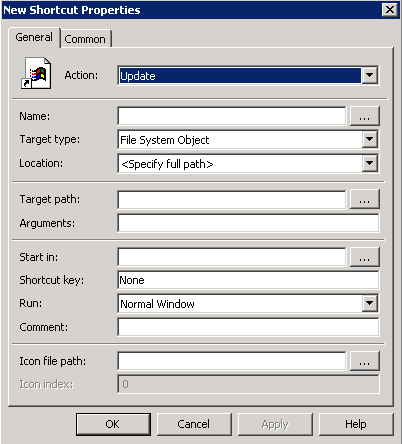Viewport: 402px width, 444px height.
Task: Click inside the Arguments field
Action: [x=248, y=223]
